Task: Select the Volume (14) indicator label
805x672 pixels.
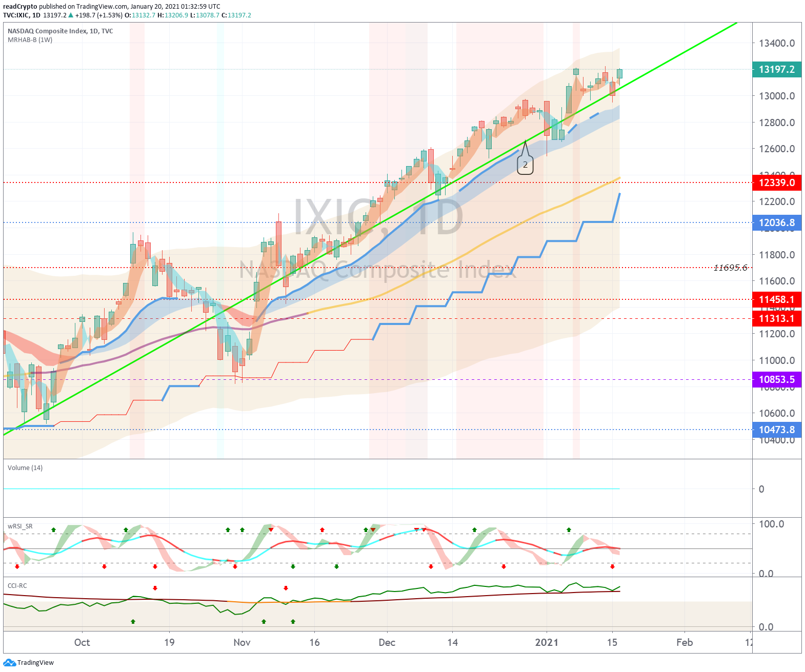Action: (x=25, y=468)
